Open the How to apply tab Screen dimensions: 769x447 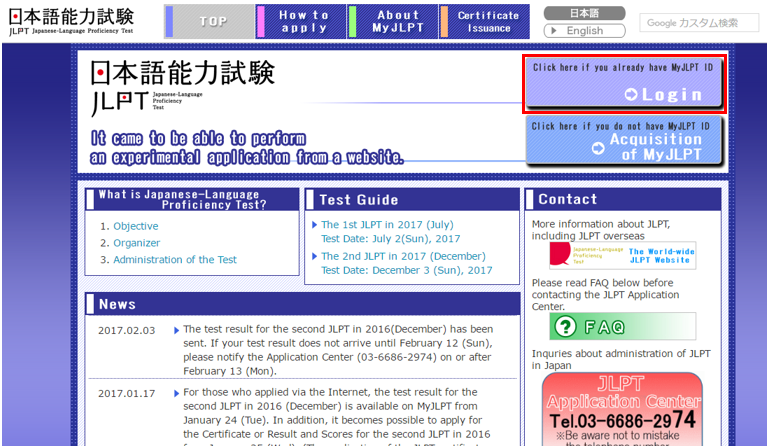point(301,22)
